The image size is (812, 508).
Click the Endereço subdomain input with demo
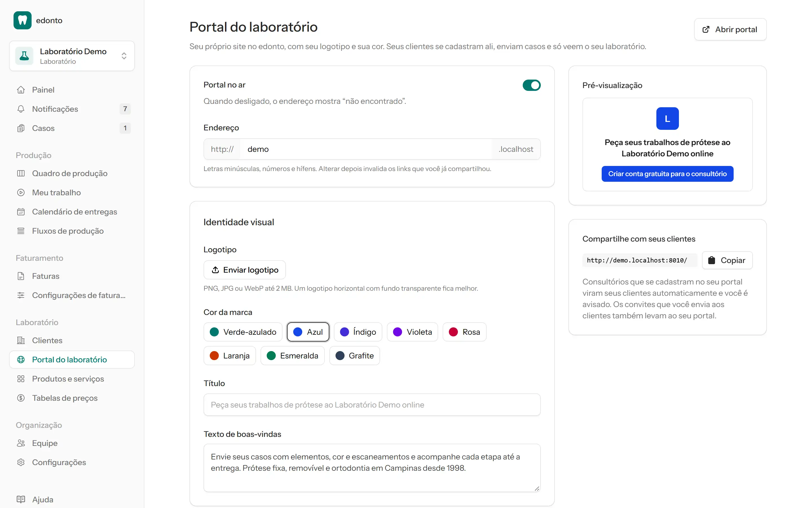point(366,149)
